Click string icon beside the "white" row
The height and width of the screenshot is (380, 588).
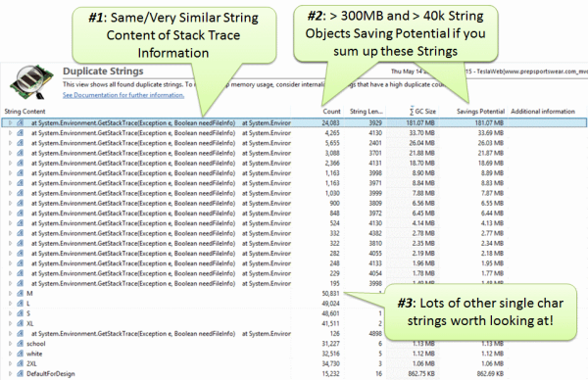point(21,354)
